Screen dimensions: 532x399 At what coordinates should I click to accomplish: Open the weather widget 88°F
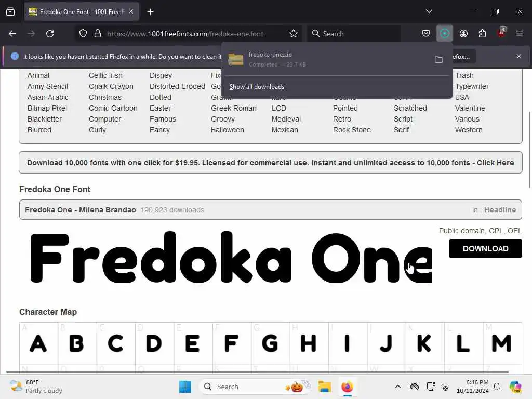[36, 387]
